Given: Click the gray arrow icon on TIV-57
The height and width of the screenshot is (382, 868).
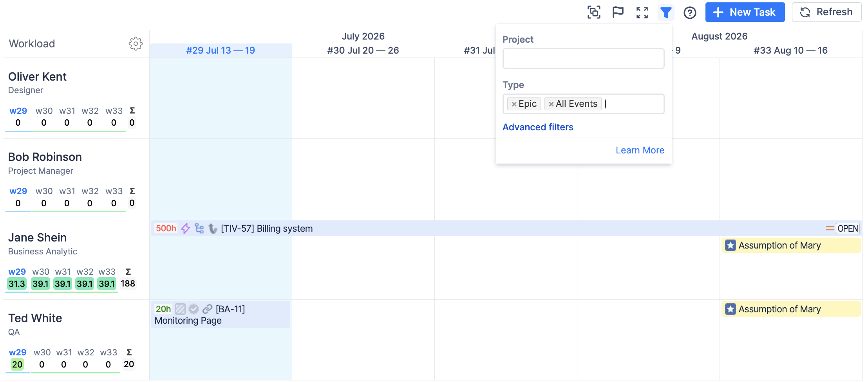Looking at the screenshot, I should [213, 229].
